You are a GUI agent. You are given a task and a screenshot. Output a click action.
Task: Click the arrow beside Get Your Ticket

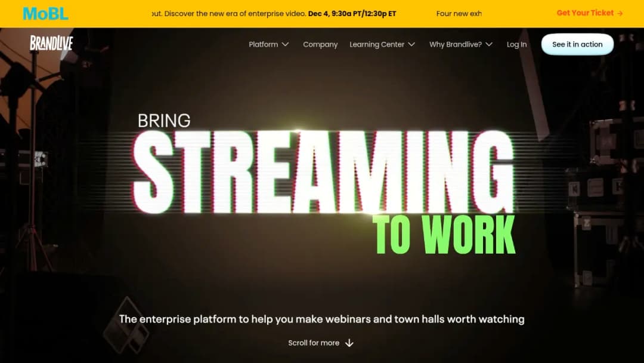point(620,14)
